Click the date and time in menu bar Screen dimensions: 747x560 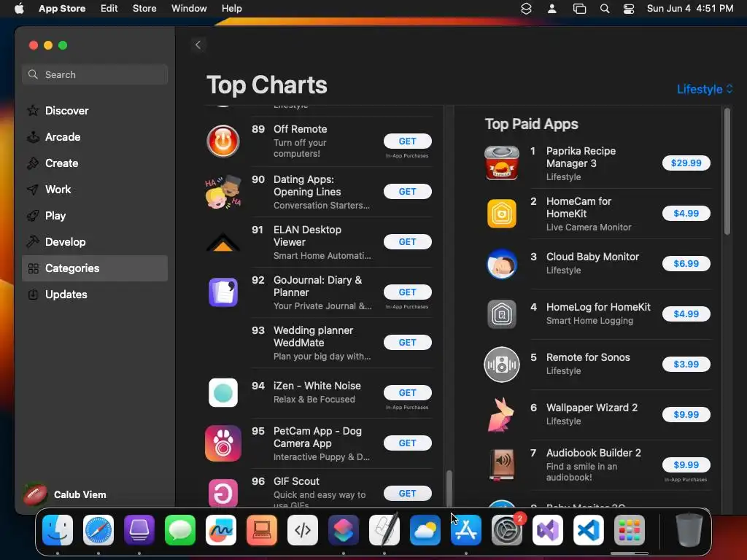click(690, 9)
